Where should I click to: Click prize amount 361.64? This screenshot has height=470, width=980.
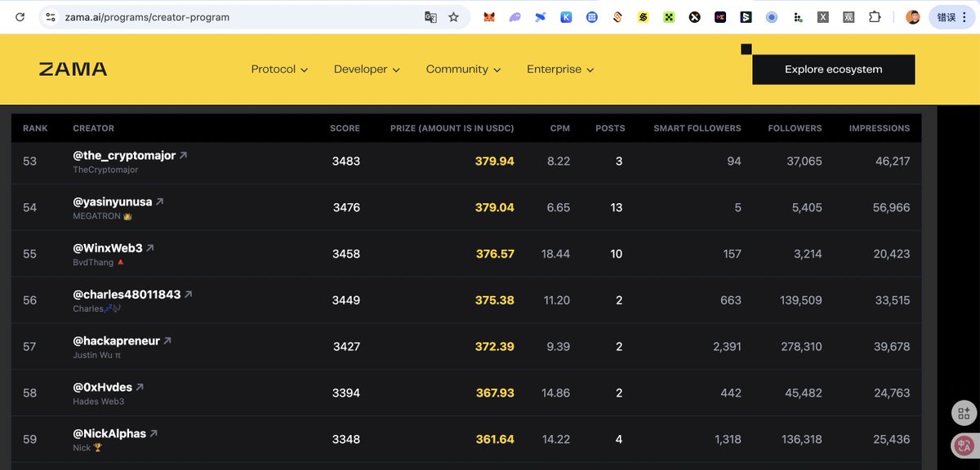coord(495,440)
